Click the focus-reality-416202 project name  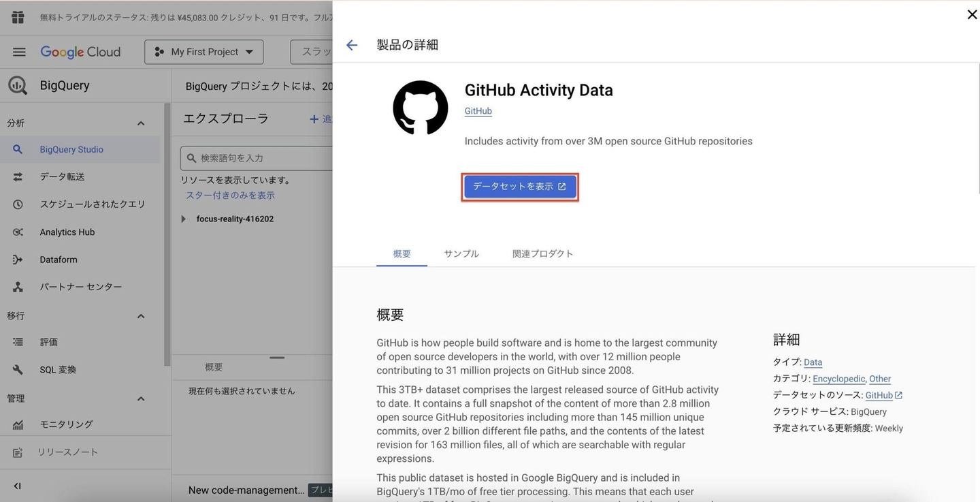click(x=235, y=219)
